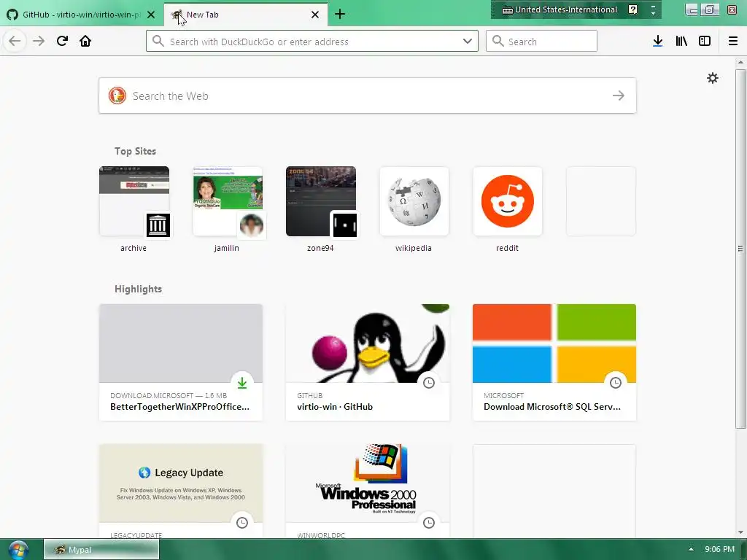Toggle the sidebar panel icon
This screenshot has width=747, height=560.
point(705,41)
